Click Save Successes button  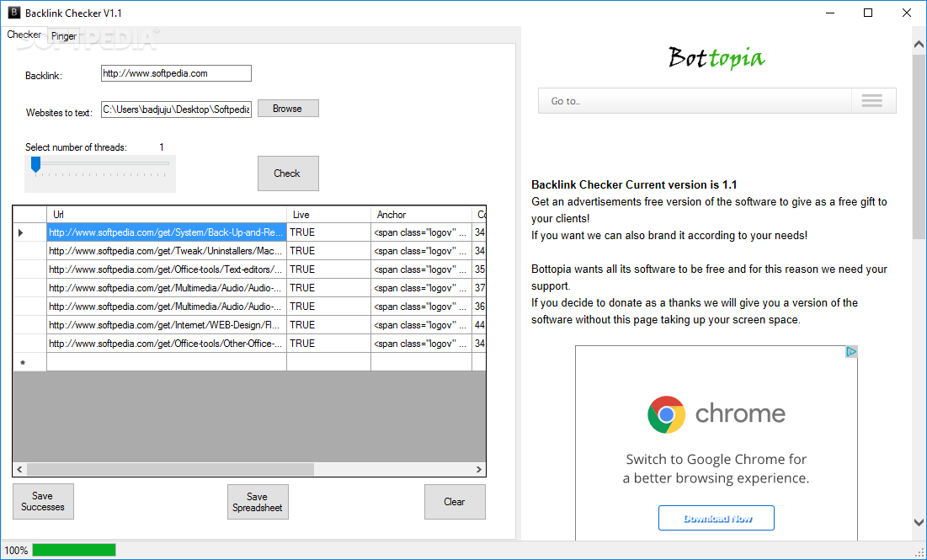coord(43,501)
